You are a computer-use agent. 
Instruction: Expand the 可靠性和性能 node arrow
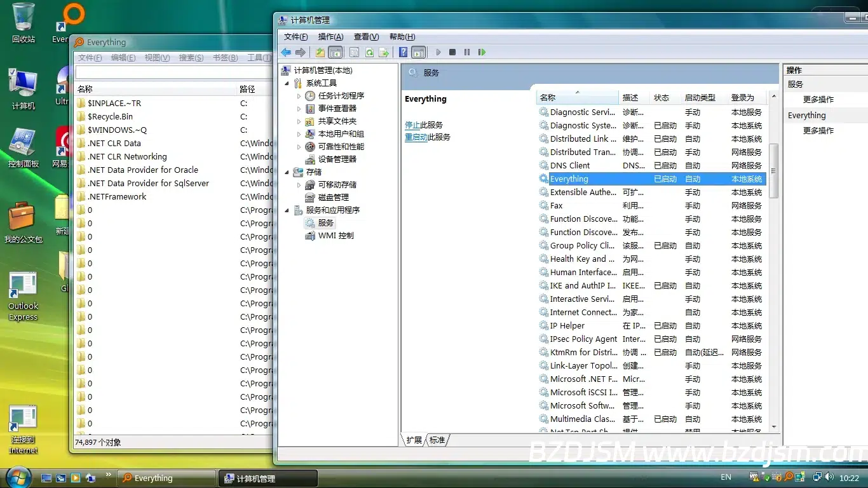click(x=299, y=147)
